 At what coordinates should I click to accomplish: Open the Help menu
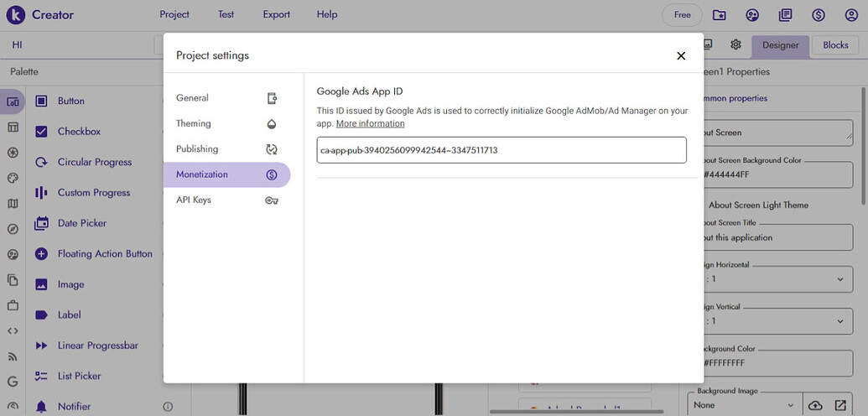(327, 14)
